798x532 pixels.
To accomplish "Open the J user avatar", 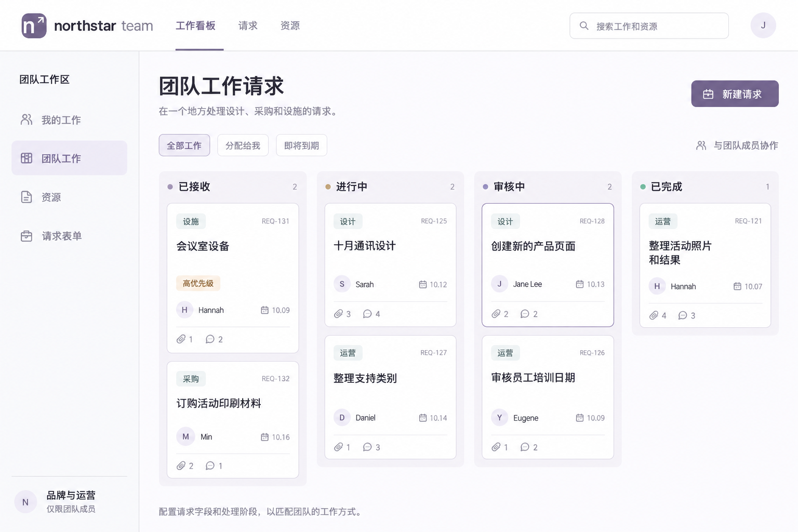I will point(763,25).
